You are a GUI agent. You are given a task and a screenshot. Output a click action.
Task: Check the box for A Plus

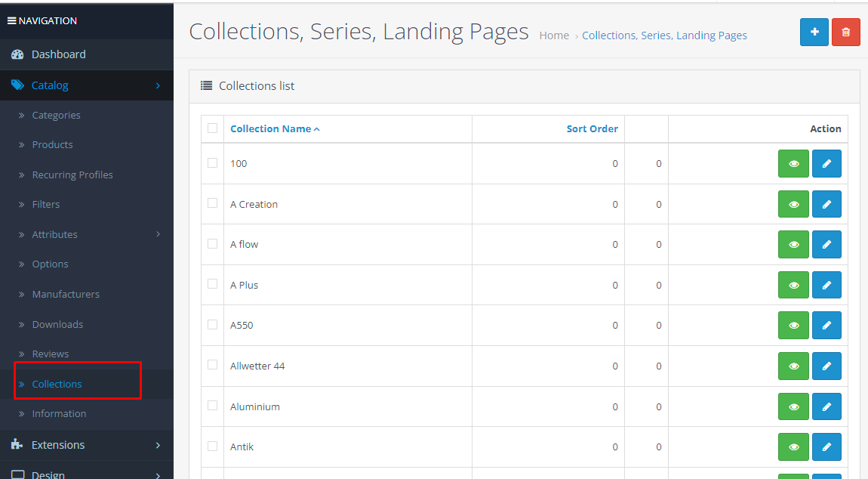(213, 284)
